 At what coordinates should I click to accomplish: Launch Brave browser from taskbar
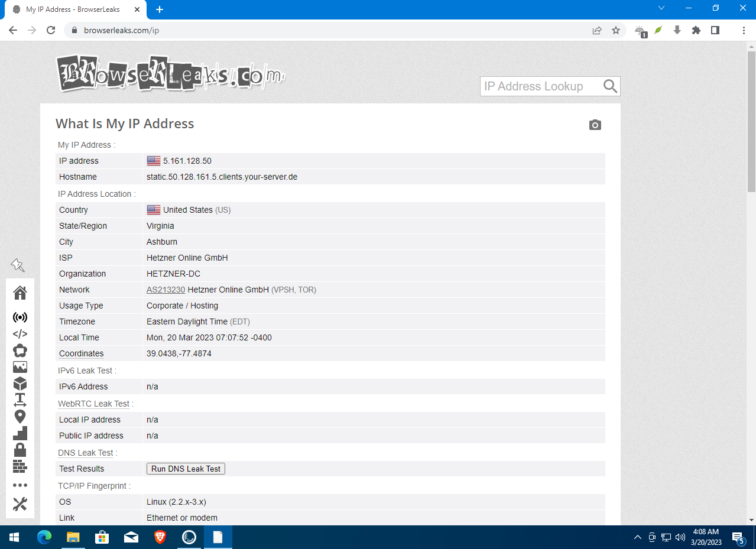(160, 537)
